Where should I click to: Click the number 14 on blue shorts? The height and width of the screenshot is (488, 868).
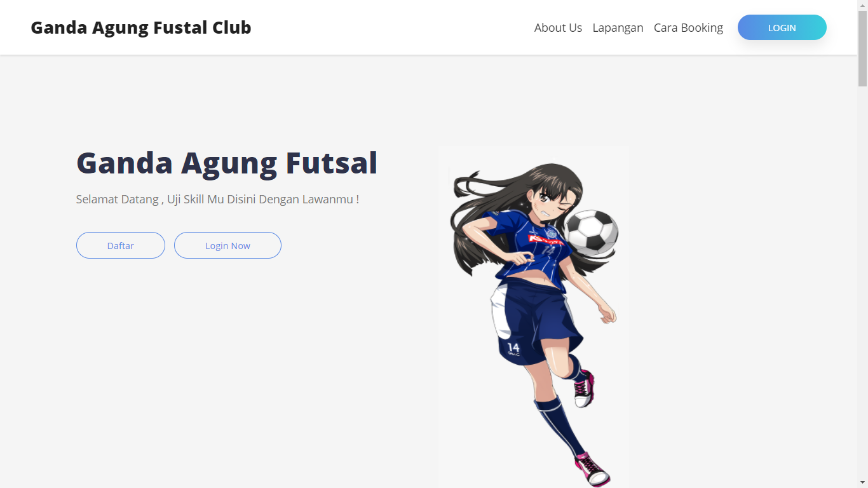(x=513, y=348)
